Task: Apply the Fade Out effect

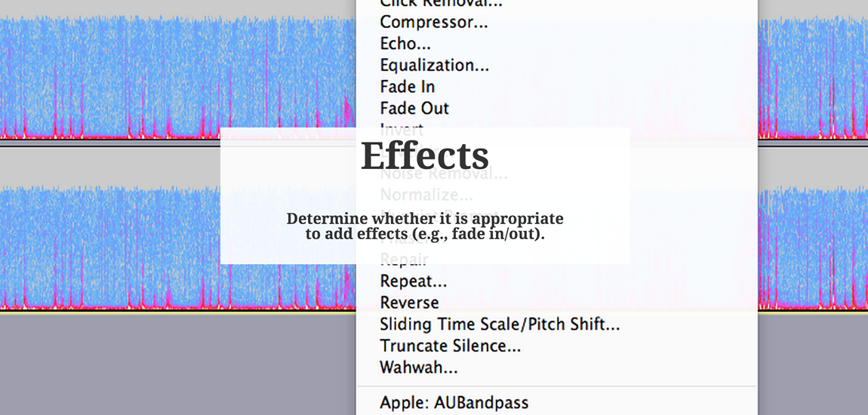Action: pyautogui.click(x=414, y=109)
